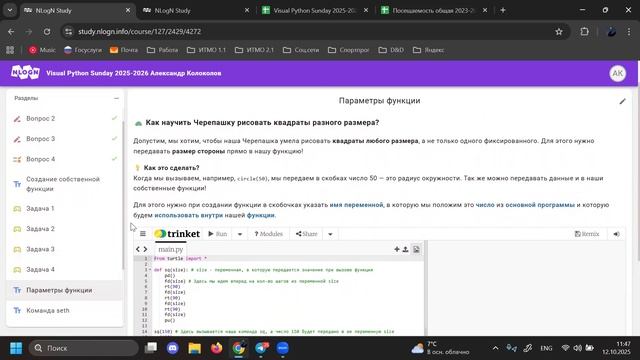640x360 pixels.
Task: Go to next file tab arrow
Action: coord(145,249)
